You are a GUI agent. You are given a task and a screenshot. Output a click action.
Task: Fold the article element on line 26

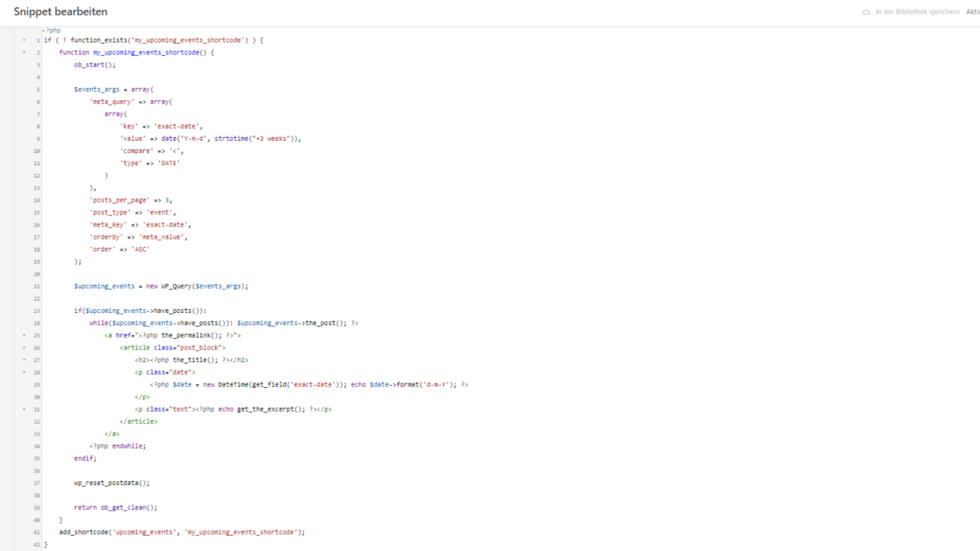24,347
